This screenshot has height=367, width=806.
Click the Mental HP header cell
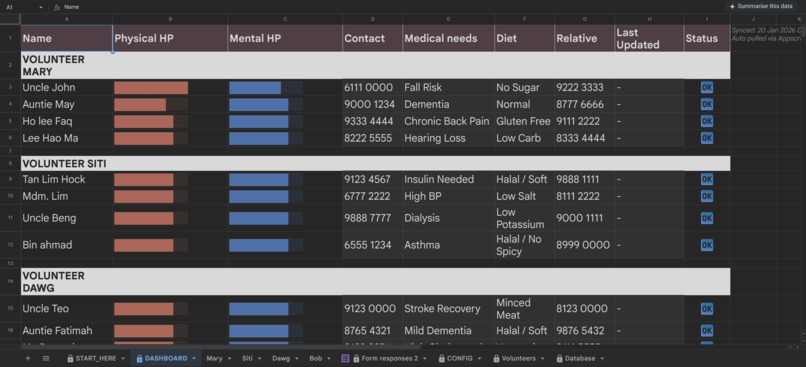285,38
